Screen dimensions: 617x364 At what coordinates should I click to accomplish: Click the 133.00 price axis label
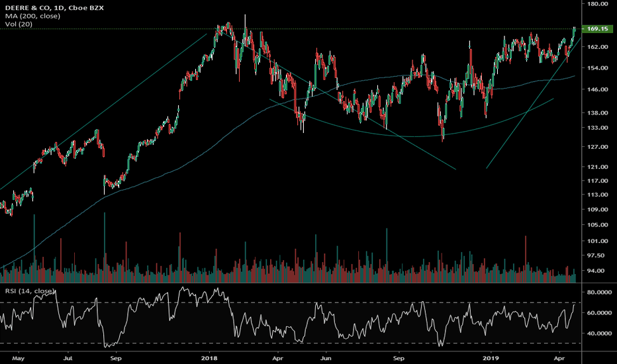[x=598, y=128]
